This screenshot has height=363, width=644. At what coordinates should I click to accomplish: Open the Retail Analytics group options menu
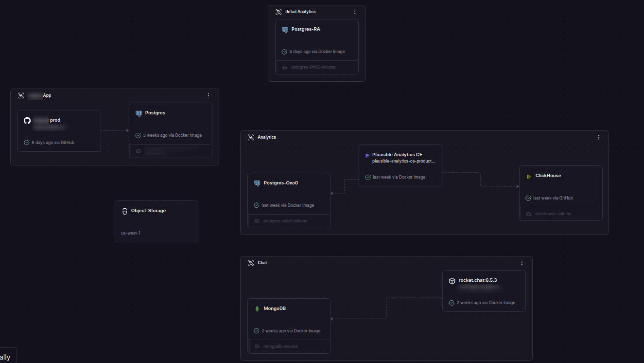point(355,12)
